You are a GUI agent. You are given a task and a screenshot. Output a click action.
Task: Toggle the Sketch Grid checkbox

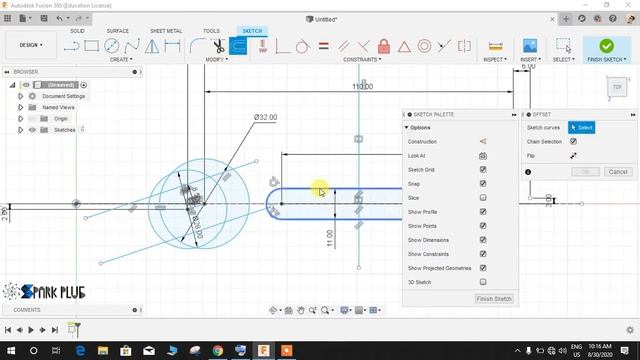(x=483, y=169)
